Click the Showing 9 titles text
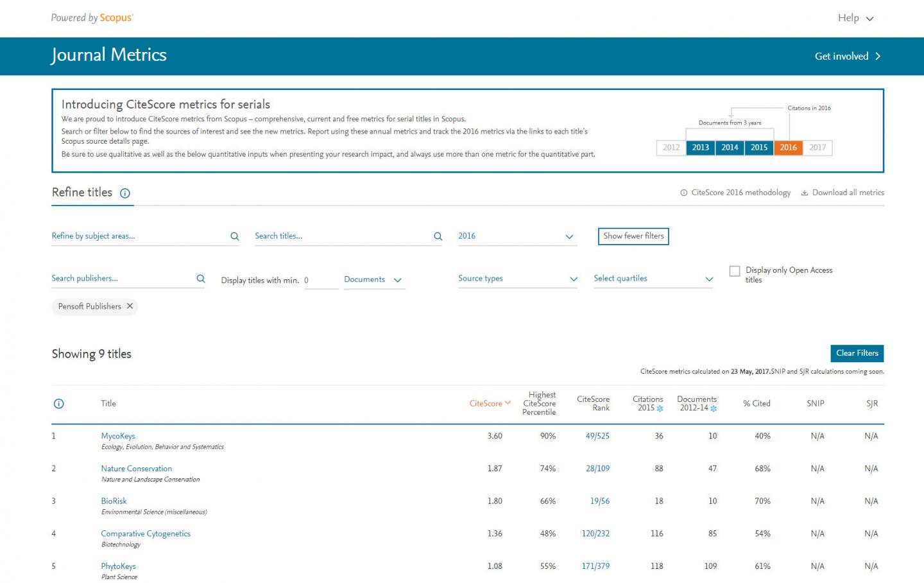Viewport: 924px width, 583px height. pyautogui.click(x=92, y=354)
